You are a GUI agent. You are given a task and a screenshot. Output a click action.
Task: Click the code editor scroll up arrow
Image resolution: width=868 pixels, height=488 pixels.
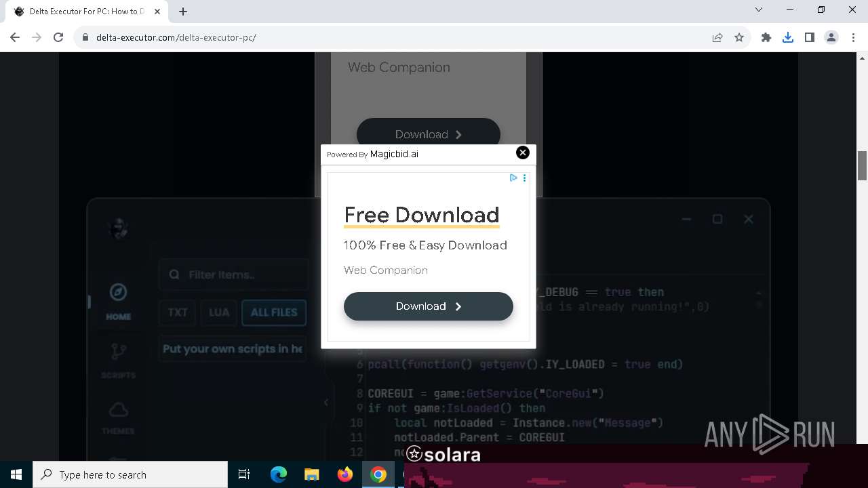pyautogui.click(x=758, y=293)
